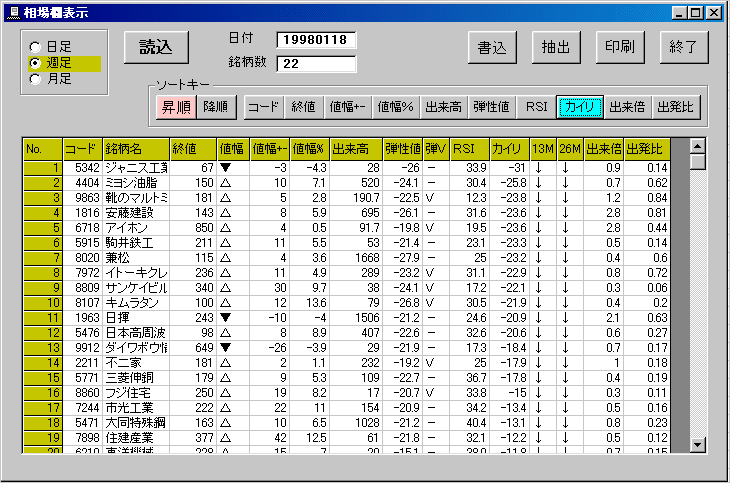The height and width of the screenshot is (483, 730).
Task: Click the up triangle for ミヨシ油脂
Action: pyautogui.click(x=226, y=183)
